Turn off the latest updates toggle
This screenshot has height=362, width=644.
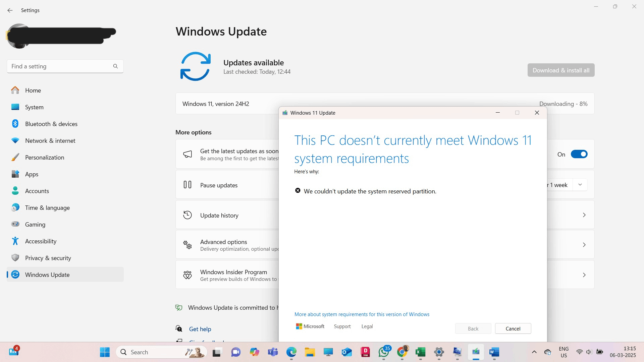click(x=579, y=154)
